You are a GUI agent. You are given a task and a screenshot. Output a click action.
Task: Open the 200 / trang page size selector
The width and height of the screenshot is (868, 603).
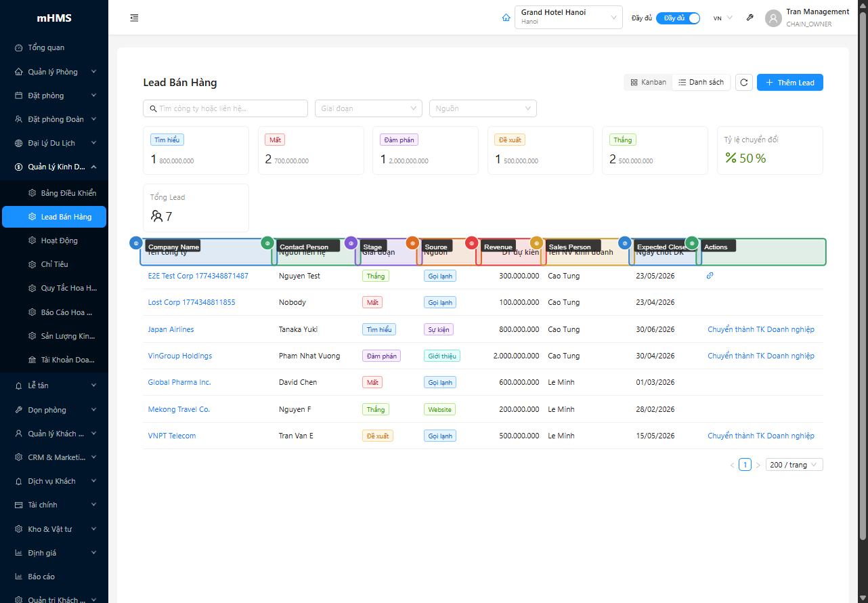point(793,464)
